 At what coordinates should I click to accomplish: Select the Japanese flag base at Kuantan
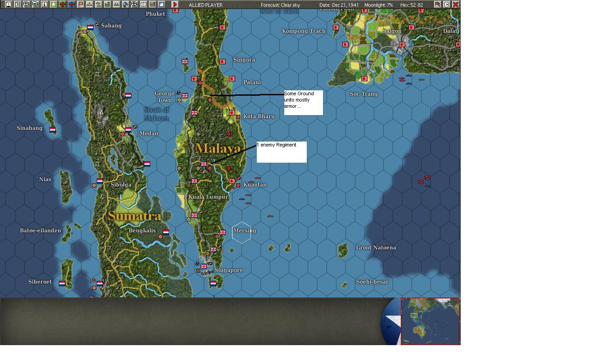tap(232, 181)
